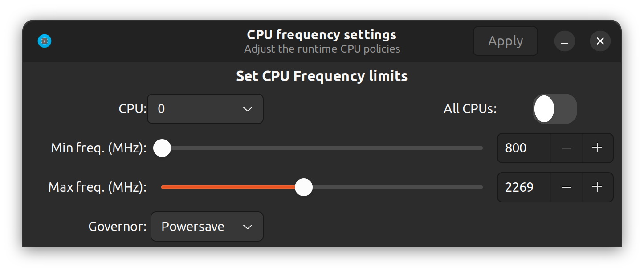Screen dimensions: 644x272
Task: Click the "Set CPU Frequency limits" heading
Action: click(322, 76)
